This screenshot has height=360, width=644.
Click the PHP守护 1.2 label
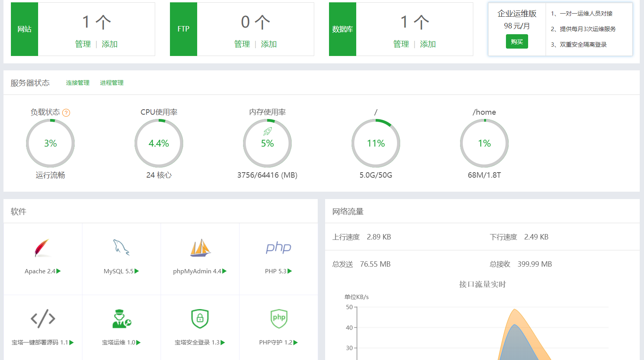point(276,343)
